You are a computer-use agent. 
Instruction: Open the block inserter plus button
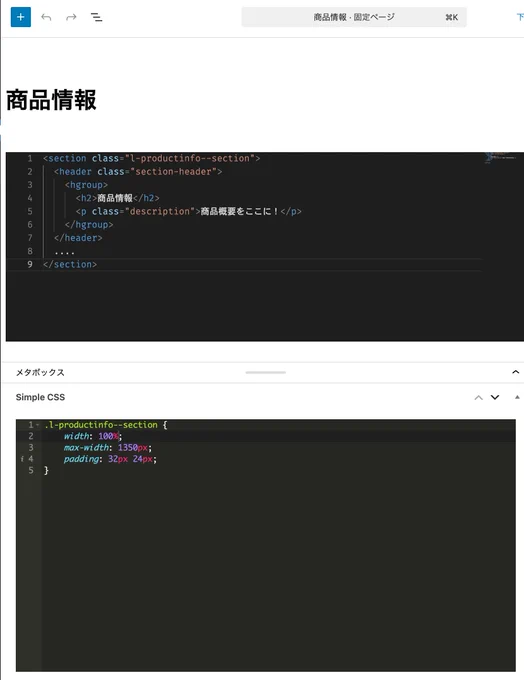(20, 17)
